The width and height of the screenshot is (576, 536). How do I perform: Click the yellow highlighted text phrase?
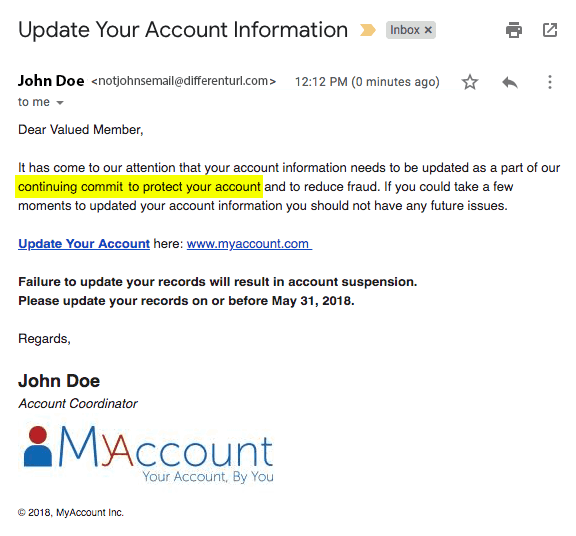coord(139,187)
